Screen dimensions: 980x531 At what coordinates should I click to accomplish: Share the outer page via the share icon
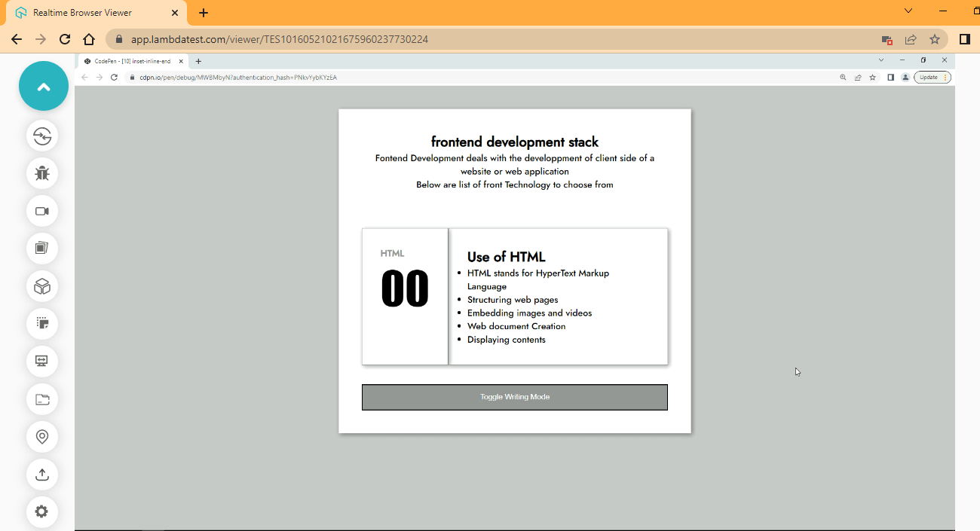(x=911, y=39)
